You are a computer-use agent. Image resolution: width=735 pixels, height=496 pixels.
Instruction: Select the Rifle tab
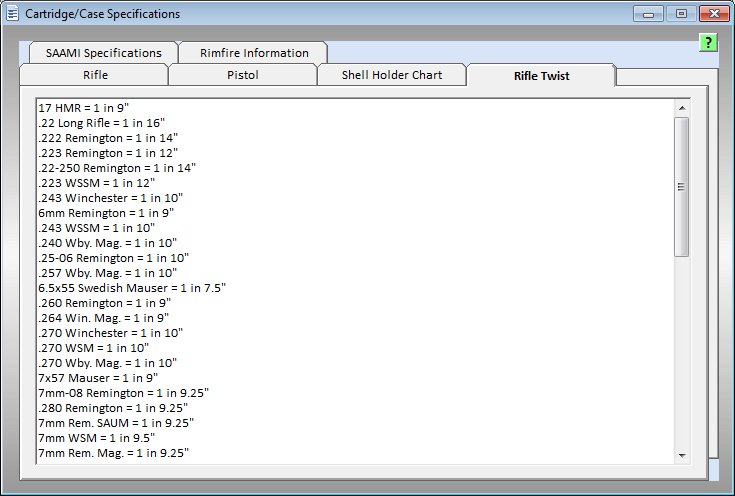95,76
